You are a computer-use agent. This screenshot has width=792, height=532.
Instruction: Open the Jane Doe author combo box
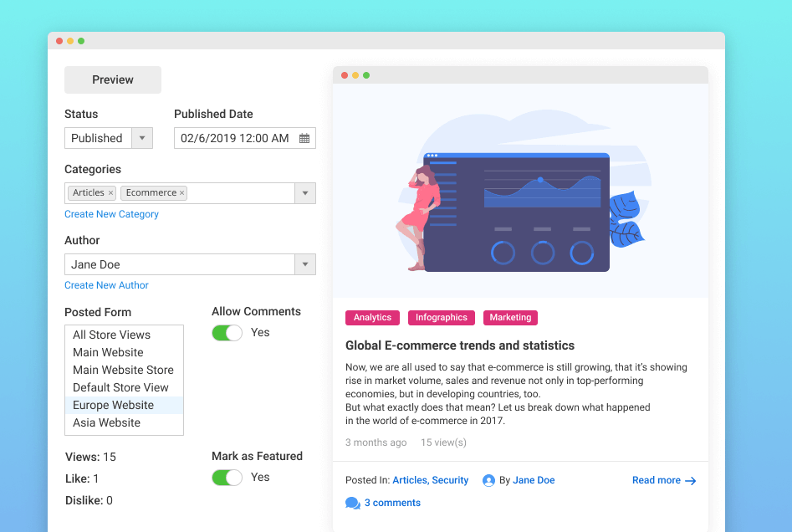tap(190, 264)
